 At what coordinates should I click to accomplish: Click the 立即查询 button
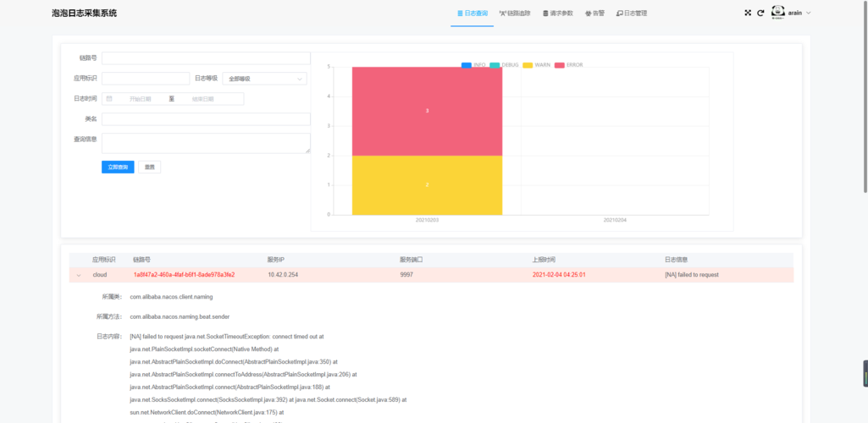coord(118,167)
